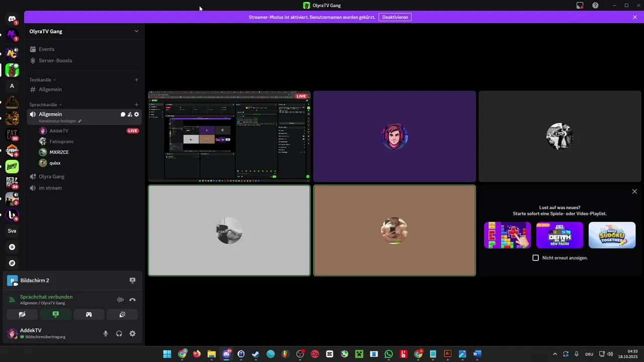Edit Allgemein voice channel settings gear
The image size is (644, 362).
pos(136,115)
